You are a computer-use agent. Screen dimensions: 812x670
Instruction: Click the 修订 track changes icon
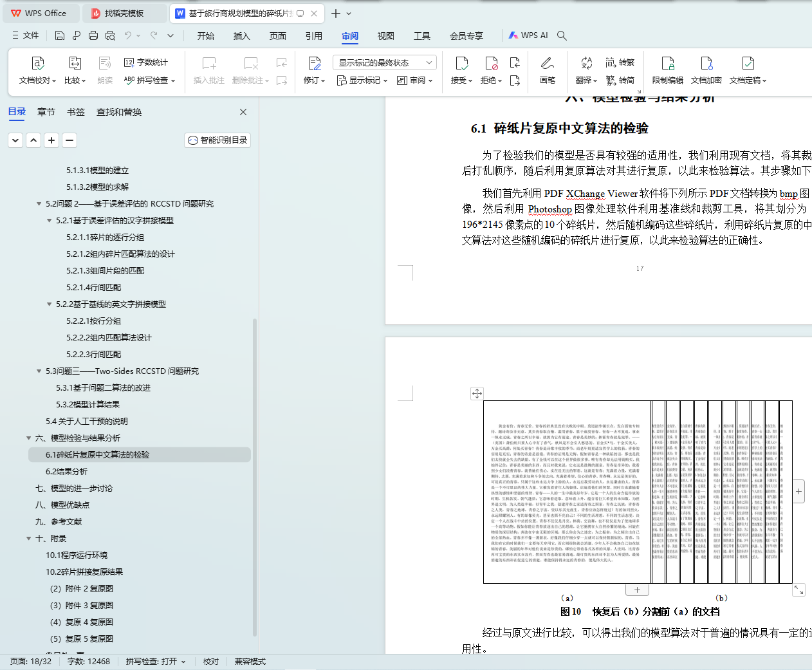pos(314,63)
